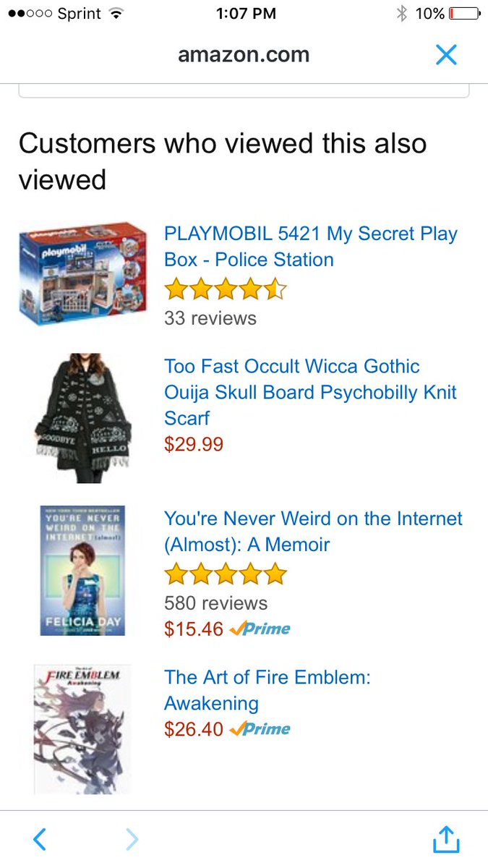
Task: Tap the battery indicator icon
Action: pos(465,14)
